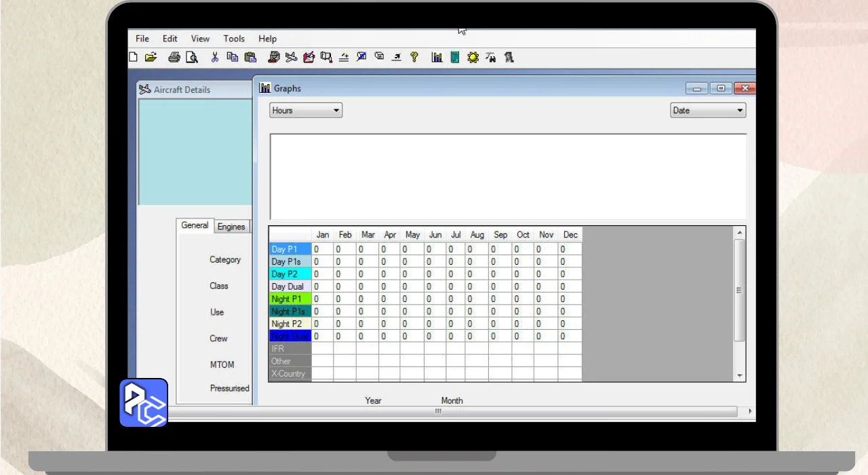Click the building icon in toolbar

[274, 58]
